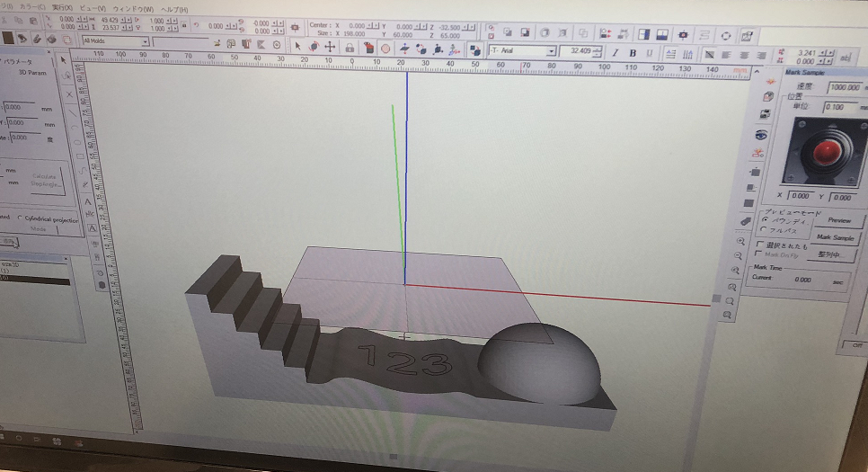This screenshot has width=868, height=472.
Task: Click the 速度 1000.000 input field
Action: 845,87
